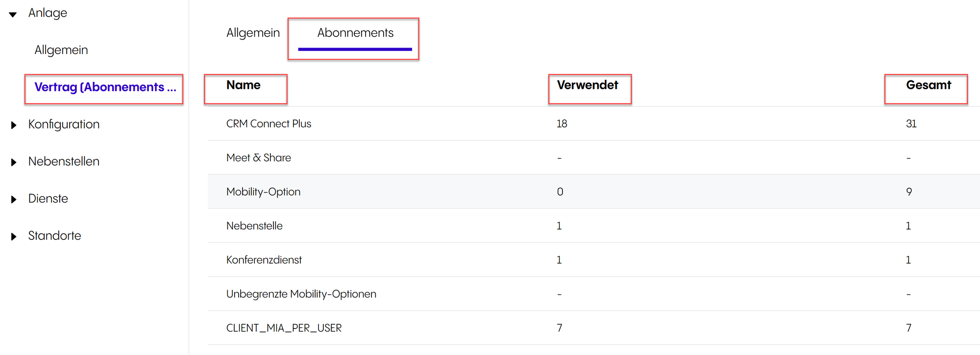Image resolution: width=980 pixels, height=355 pixels.
Task: Switch to the Allgemein tab
Action: tap(253, 33)
